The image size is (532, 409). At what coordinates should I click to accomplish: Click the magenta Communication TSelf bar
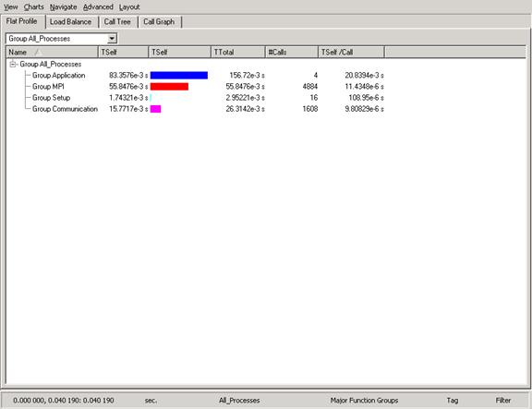155,109
